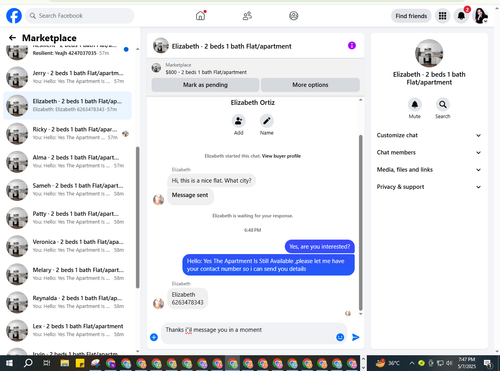Open Windows notification center icon
Screen dimensions: 500x371
pos(488,363)
